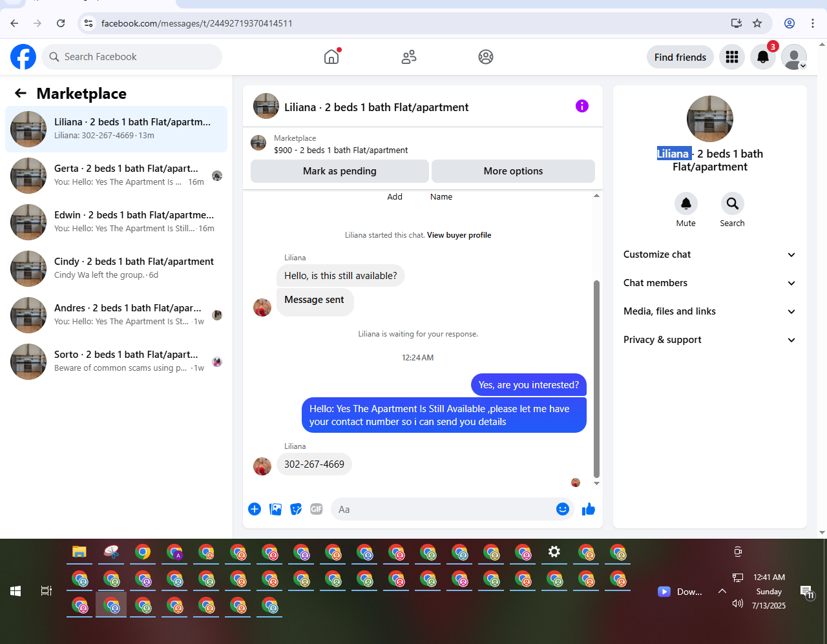827x644 pixels.
Task: Click More options button
Action: pos(513,171)
